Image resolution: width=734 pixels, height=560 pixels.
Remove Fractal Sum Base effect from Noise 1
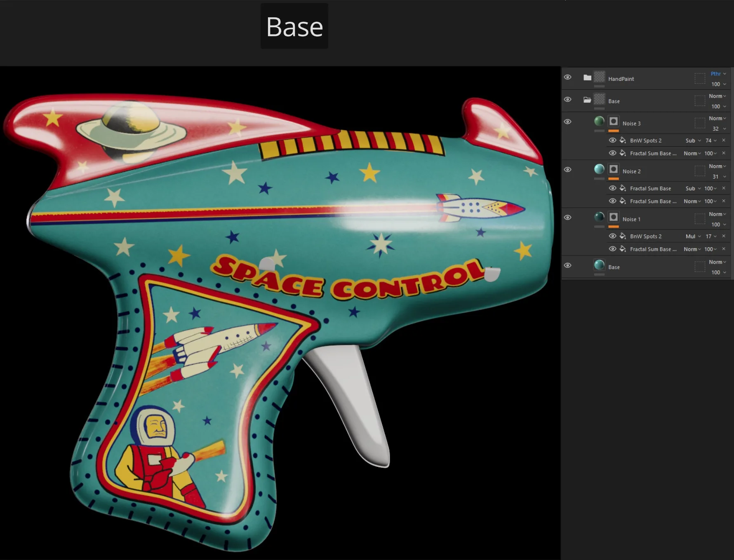click(x=724, y=249)
